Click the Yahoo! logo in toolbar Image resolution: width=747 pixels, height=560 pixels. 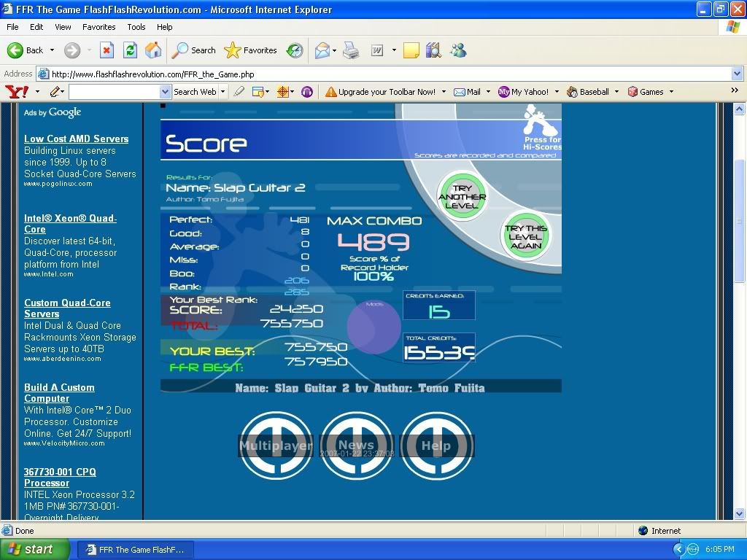[17, 92]
